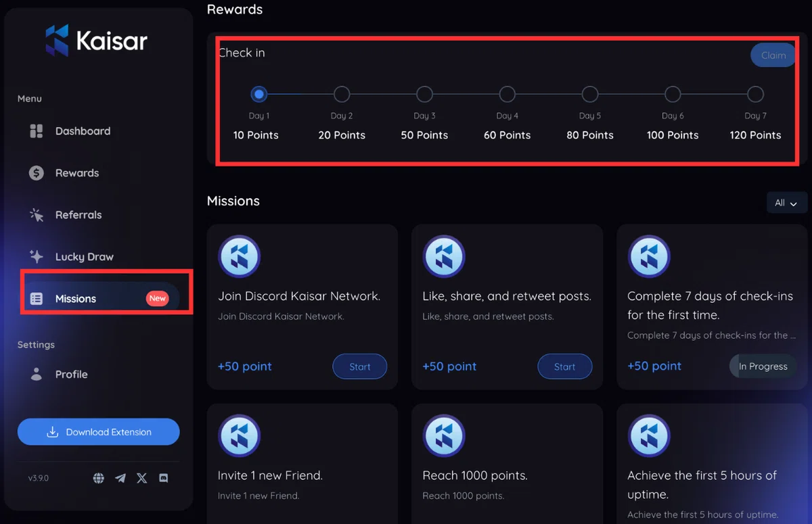Click the Rewards dollar coin icon

point(37,173)
